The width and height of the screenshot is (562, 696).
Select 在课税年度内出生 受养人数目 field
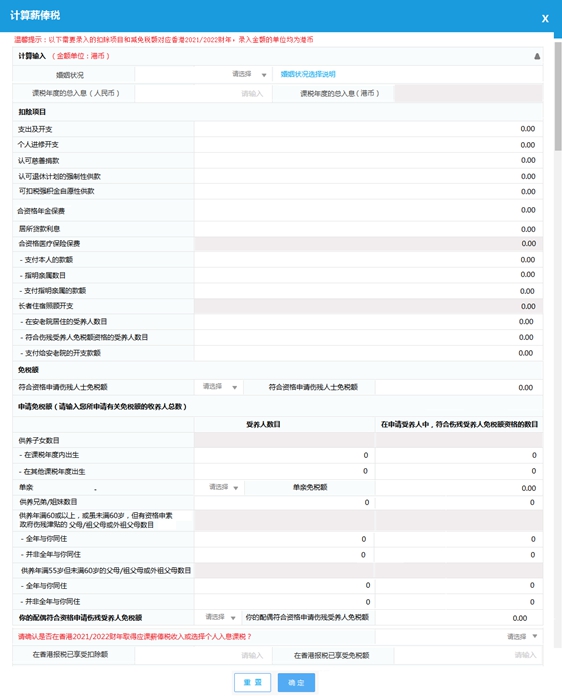coord(285,455)
